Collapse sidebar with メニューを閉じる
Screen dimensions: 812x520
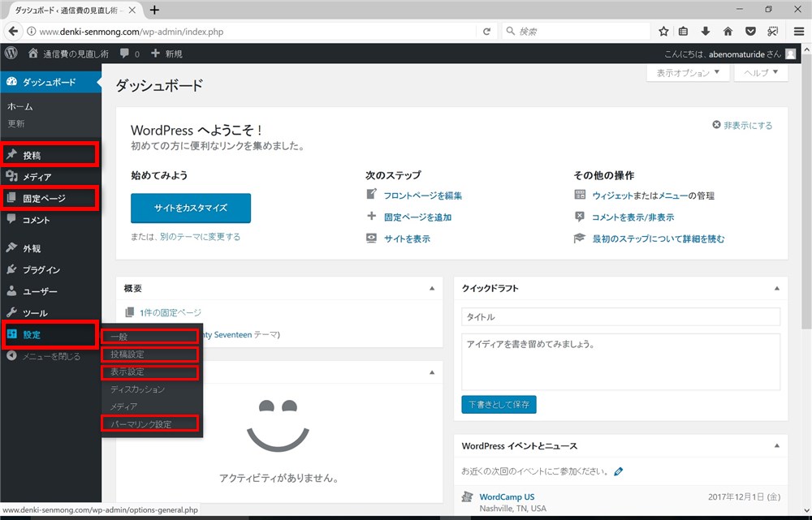pos(50,356)
